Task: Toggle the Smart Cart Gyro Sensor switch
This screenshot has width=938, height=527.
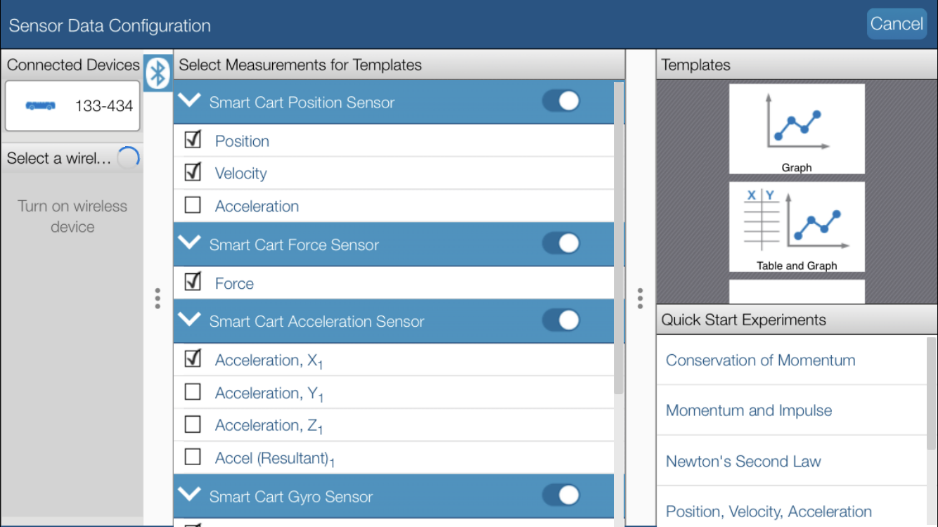Action: (561, 495)
